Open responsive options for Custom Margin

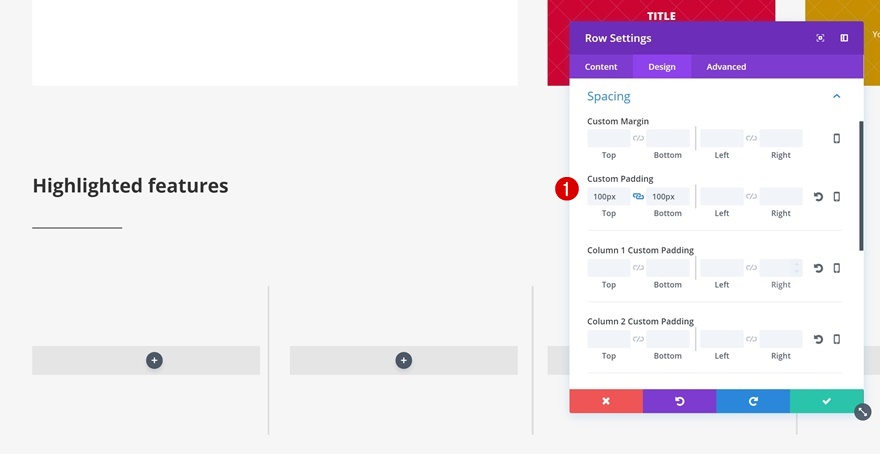tap(837, 139)
